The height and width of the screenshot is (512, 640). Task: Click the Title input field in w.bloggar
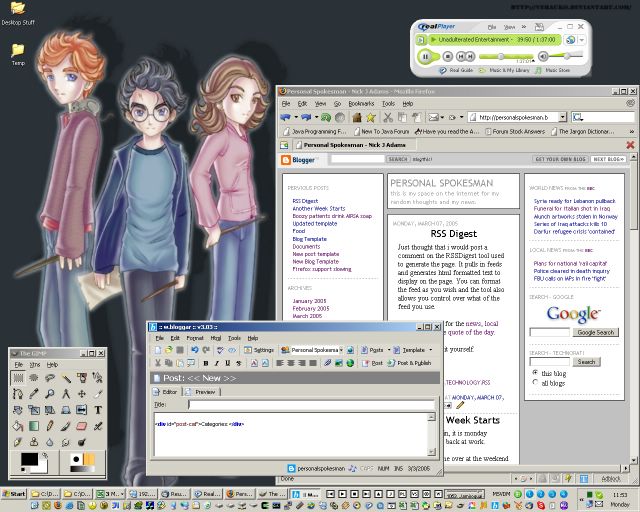click(x=311, y=405)
